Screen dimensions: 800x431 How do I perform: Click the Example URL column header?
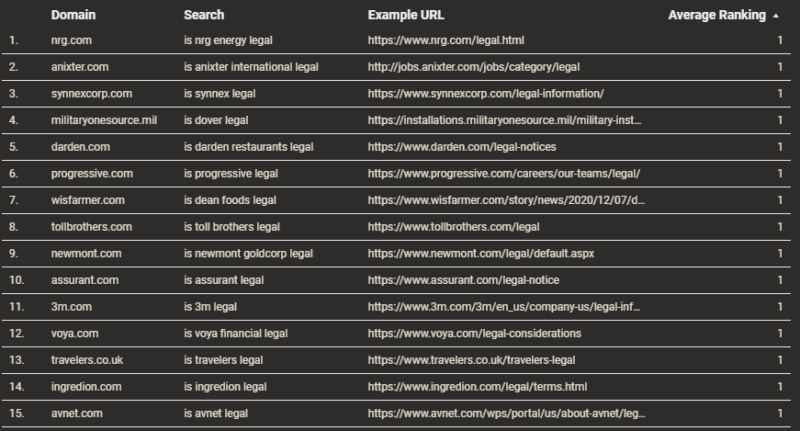point(405,16)
